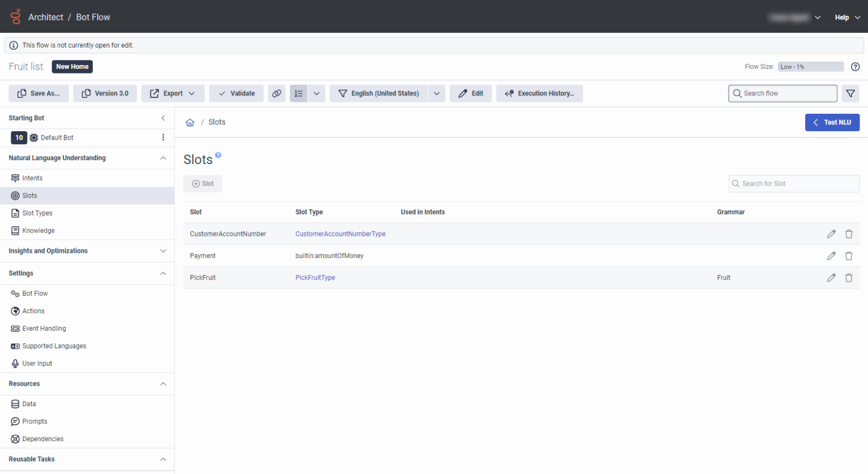Screen dimensions: 868x474
Task: Open the Default Bot kebab menu
Action: 163,137
